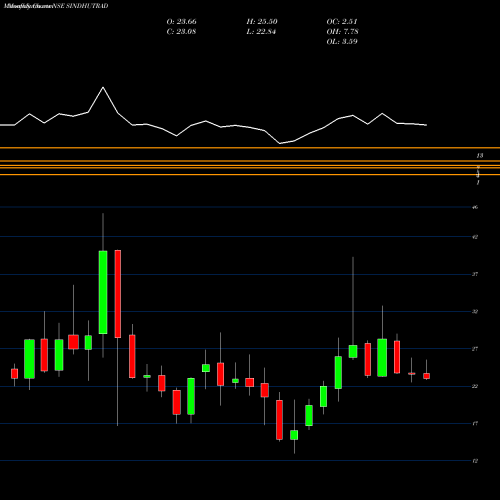Click the '32' price axis label

click(x=475, y=312)
